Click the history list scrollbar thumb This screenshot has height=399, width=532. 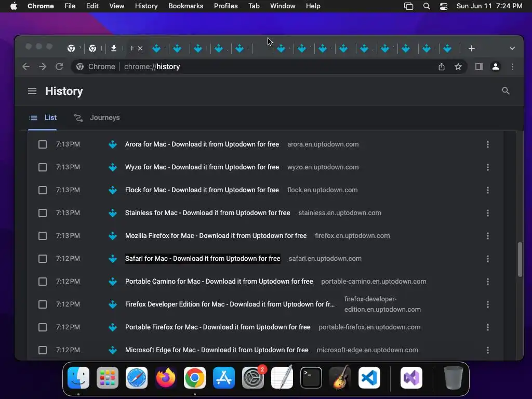pos(520,260)
